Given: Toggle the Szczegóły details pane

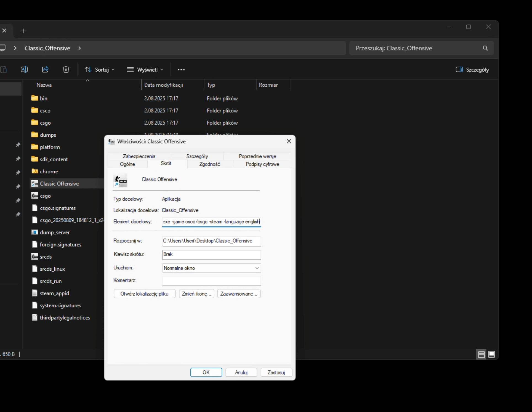Looking at the screenshot, I should (472, 70).
